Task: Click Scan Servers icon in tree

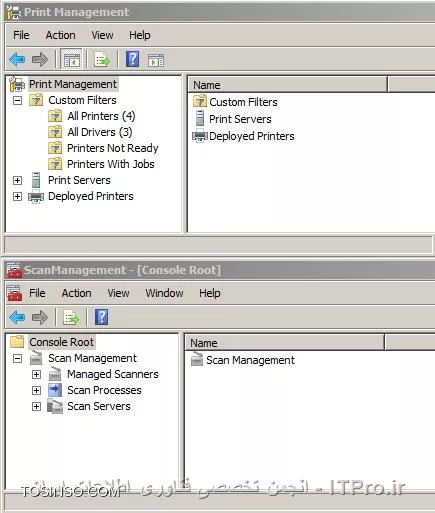Action: tap(55, 406)
